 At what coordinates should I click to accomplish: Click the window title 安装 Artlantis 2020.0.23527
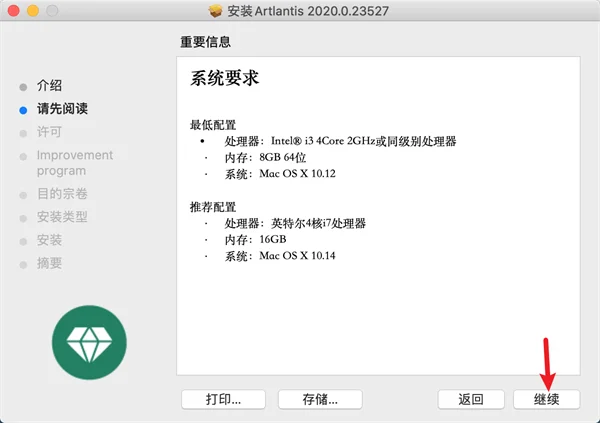(x=308, y=11)
